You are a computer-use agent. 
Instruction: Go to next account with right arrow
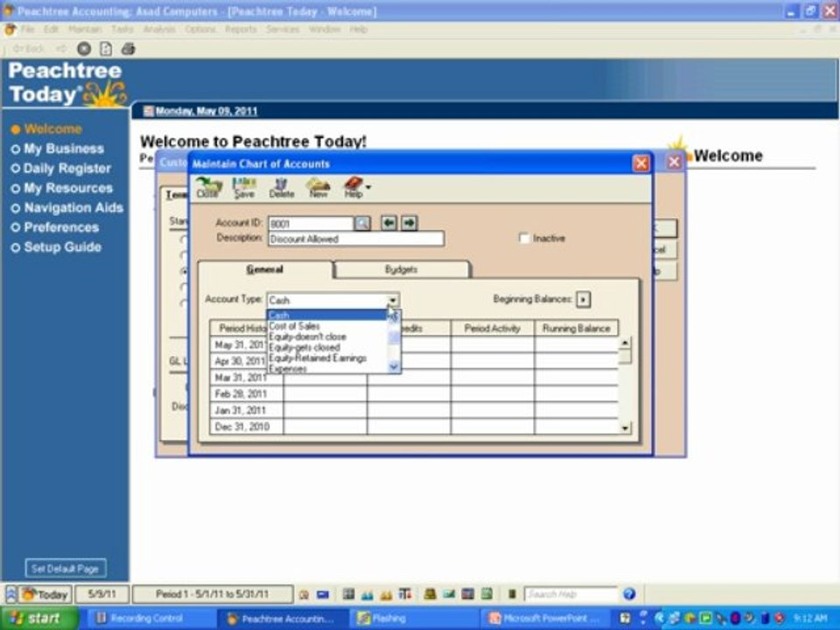(409, 223)
